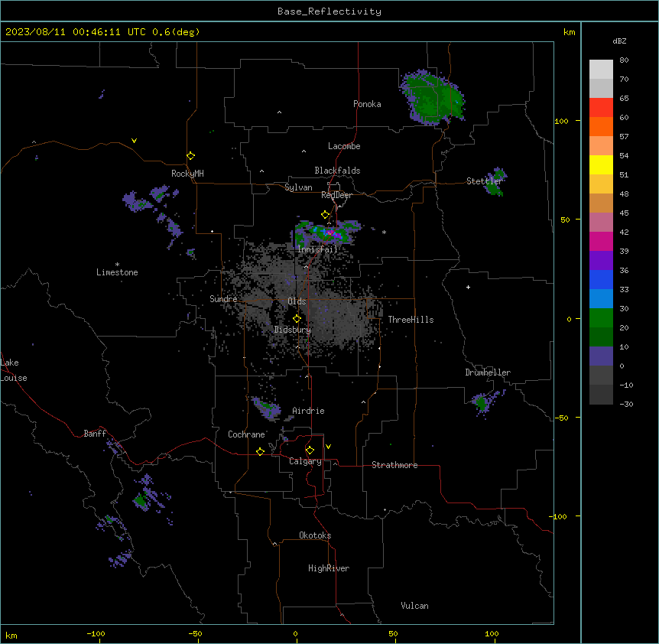Viewport: 659px width, 644px height.
Task: Click the Base_Reflectivity title
Action: pyautogui.click(x=329, y=11)
